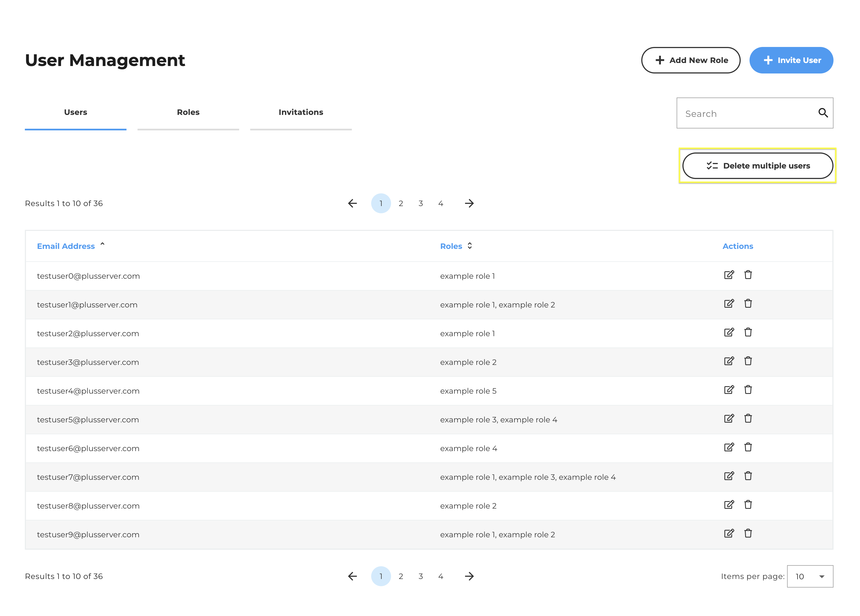
Task: Go to page 4 in bottom pagination
Action: coord(440,576)
